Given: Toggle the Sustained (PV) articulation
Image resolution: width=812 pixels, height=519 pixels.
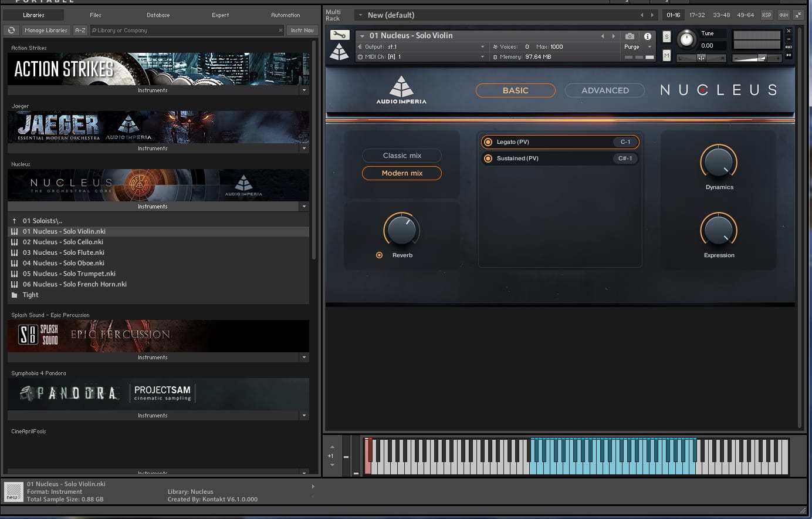Looking at the screenshot, I should pos(488,158).
